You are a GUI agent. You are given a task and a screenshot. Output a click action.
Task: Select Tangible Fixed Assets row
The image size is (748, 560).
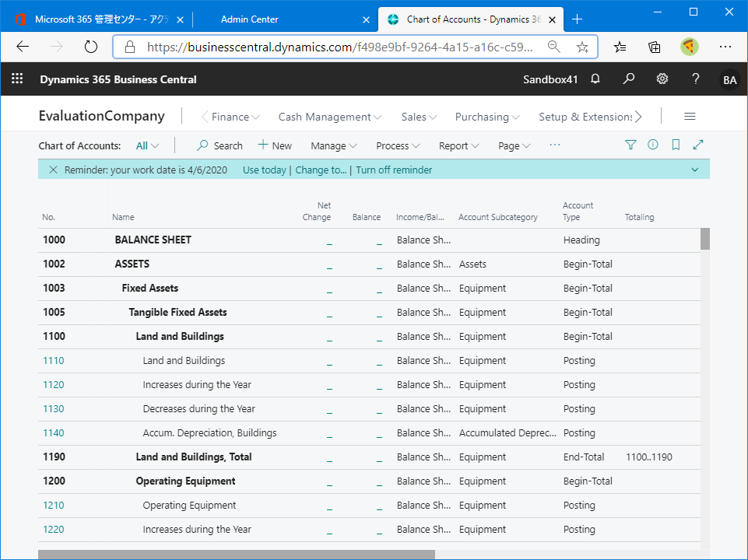point(369,313)
